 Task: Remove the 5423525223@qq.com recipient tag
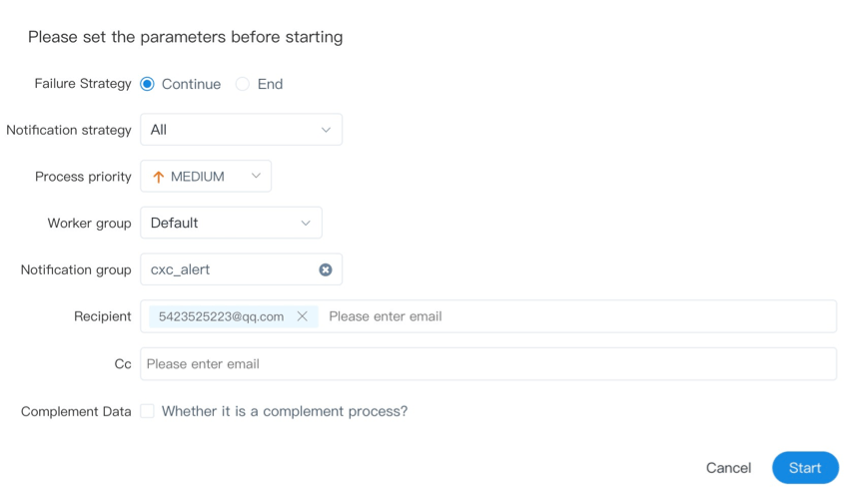point(303,316)
